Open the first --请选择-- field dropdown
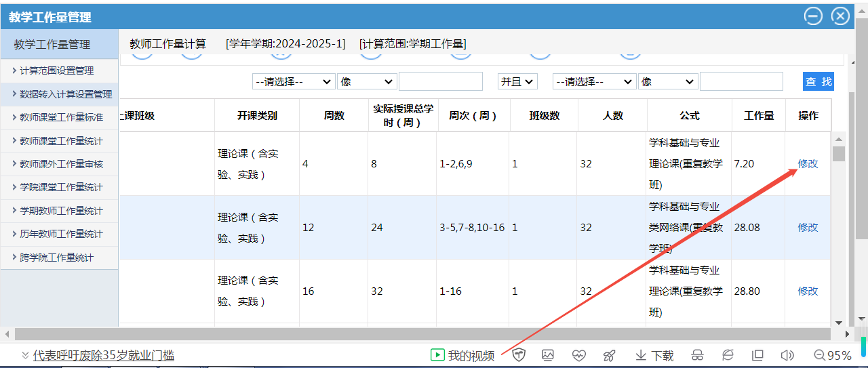The width and height of the screenshot is (868, 368). (294, 81)
